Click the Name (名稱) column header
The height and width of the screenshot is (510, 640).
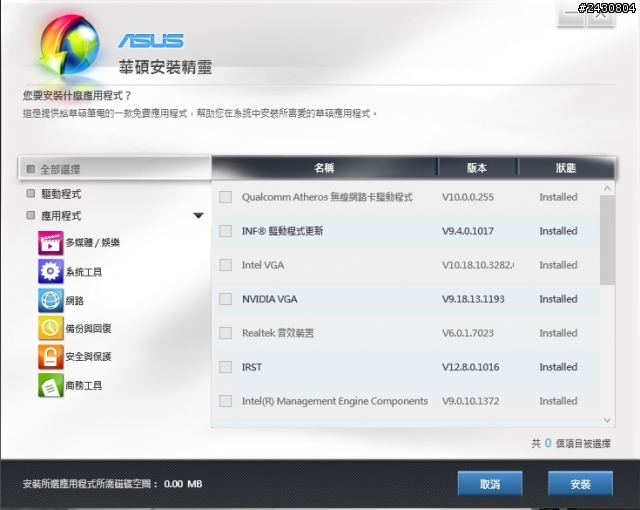(324, 168)
